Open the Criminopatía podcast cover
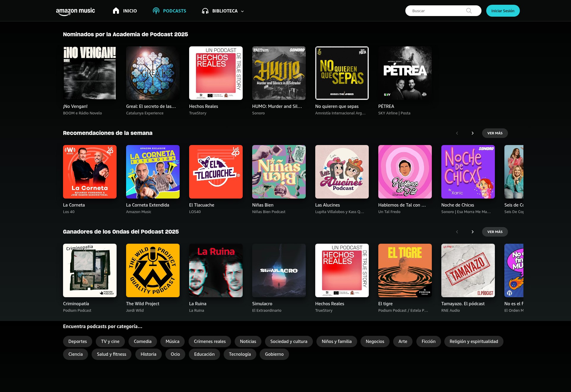The image size is (571, 392). 90,270
